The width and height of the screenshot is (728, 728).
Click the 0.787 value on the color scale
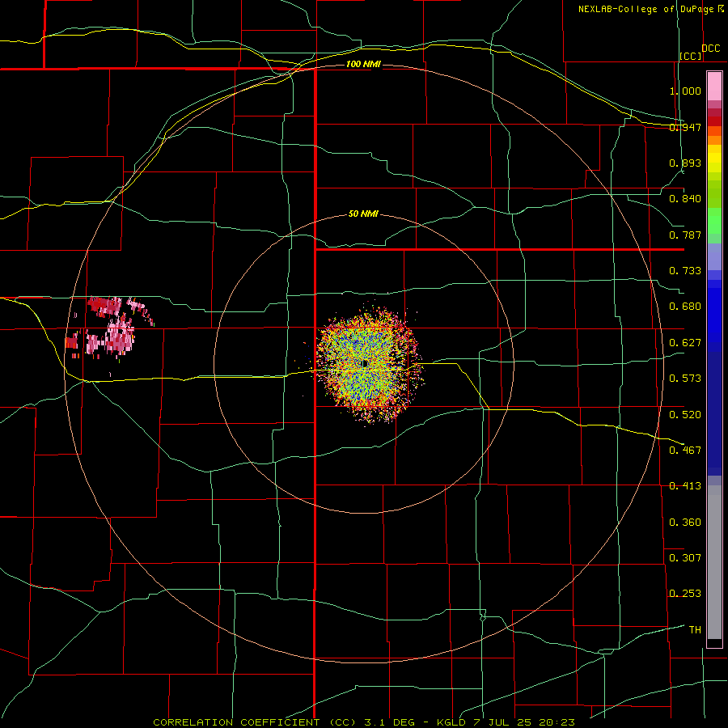[685, 235]
